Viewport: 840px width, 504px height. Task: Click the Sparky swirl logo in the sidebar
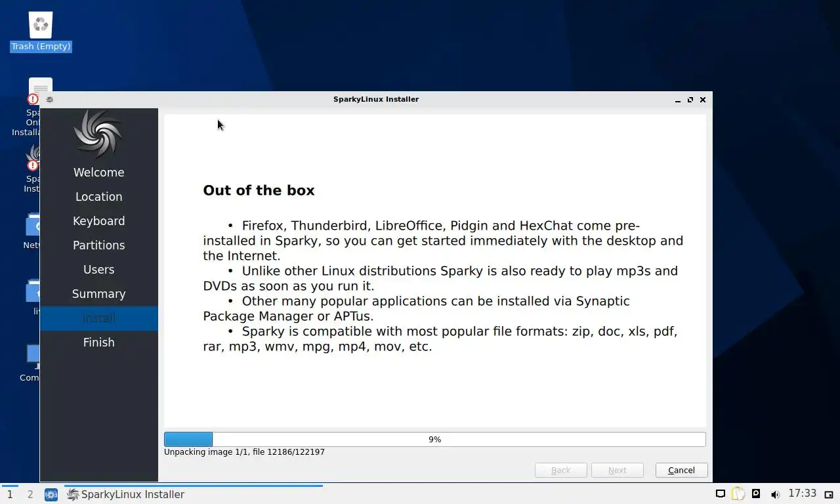98,134
